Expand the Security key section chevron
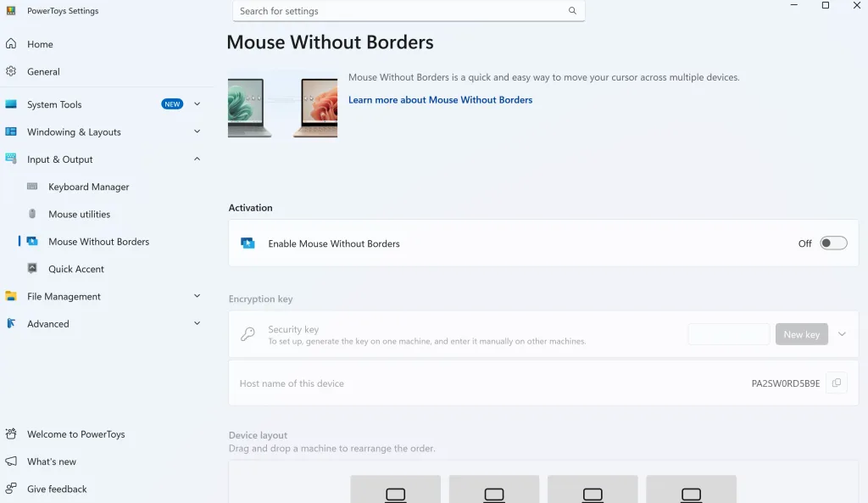The height and width of the screenshot is (503, 868). pyautogui.click(x=842, y=333)
